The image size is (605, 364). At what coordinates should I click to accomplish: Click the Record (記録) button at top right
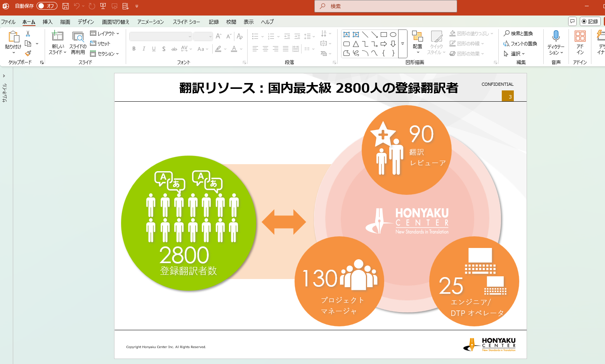[590, 21]
